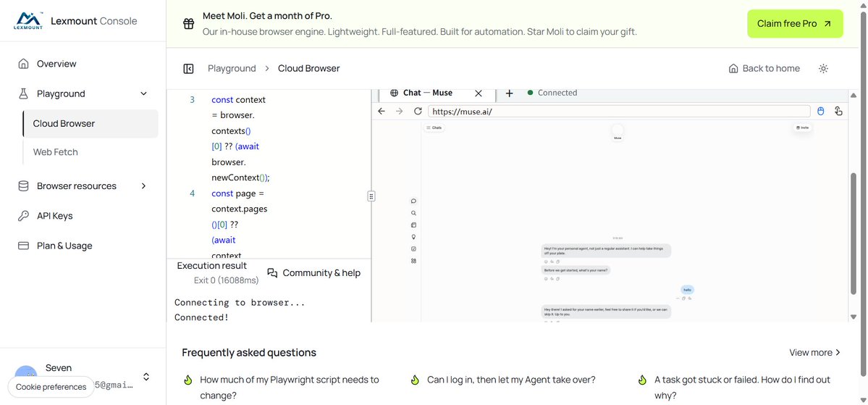Open Community & help
This screenshot has width=868, height=405.
314,272
